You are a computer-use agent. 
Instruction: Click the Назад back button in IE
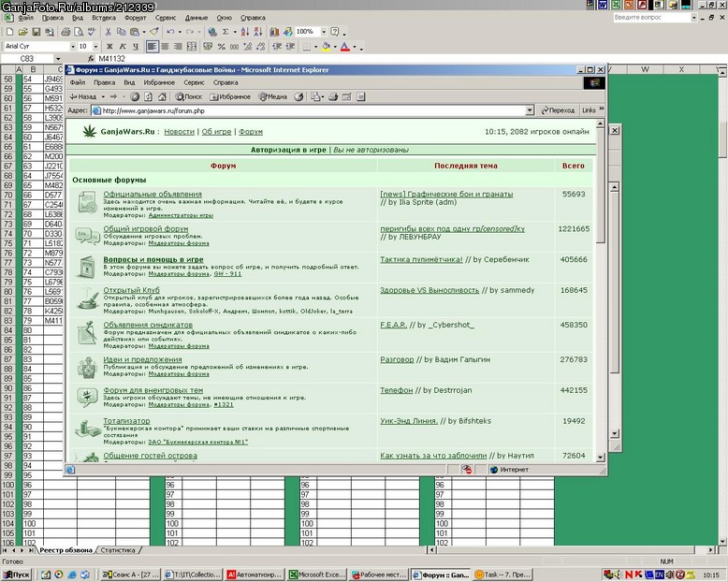point(83,96)
